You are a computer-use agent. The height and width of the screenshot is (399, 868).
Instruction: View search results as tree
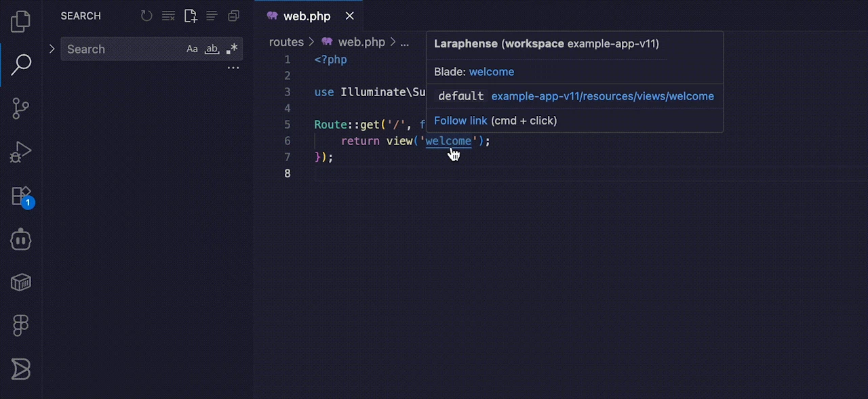click(212, 16)
